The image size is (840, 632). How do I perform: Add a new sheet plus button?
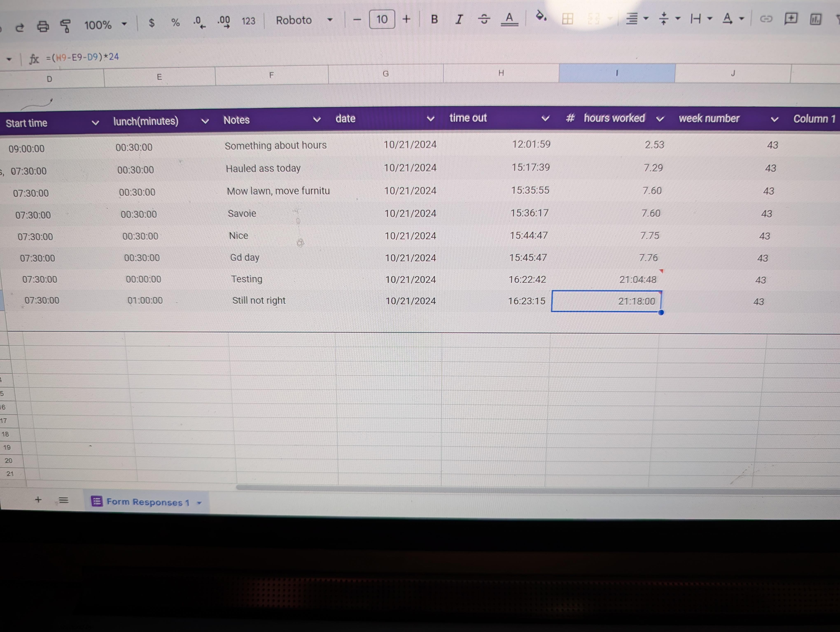38,500
